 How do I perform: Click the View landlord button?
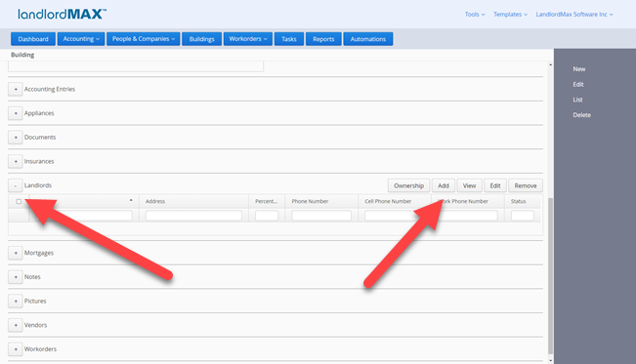coord(469,185)
